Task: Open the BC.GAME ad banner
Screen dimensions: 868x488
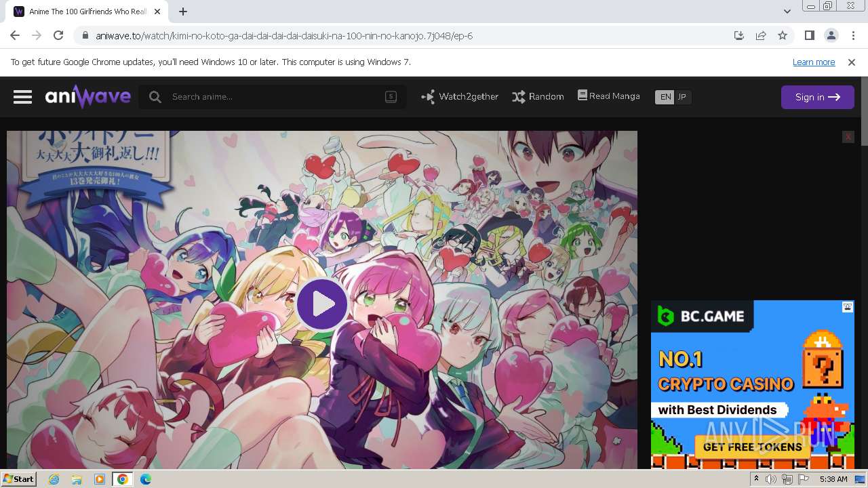Action: (753, 385)
